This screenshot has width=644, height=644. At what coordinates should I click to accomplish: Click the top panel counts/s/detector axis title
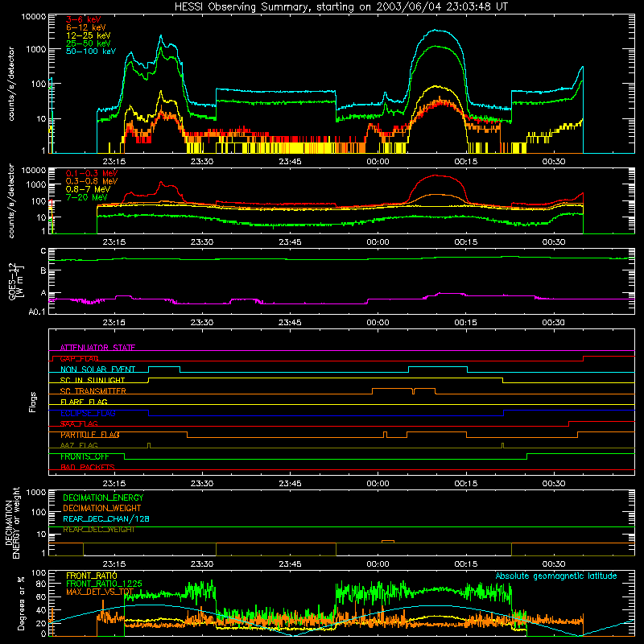click(11, 84)
